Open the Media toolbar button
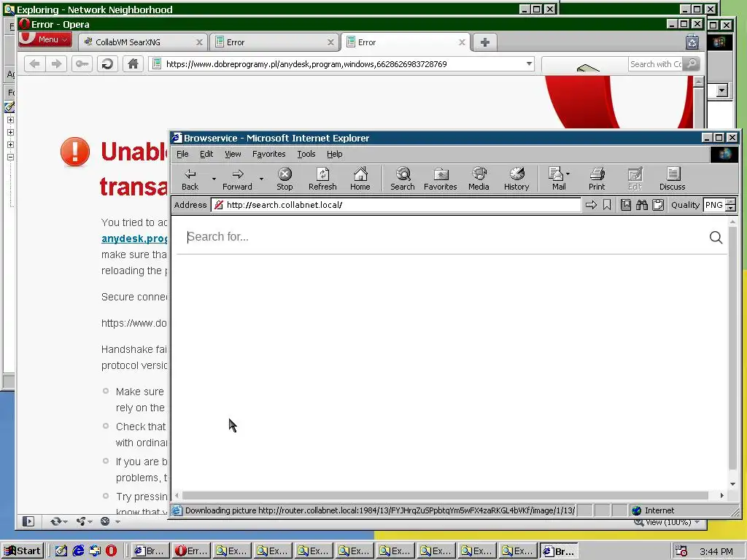The width and height of the screenshot is (747, 560). (x=479, y=179)
